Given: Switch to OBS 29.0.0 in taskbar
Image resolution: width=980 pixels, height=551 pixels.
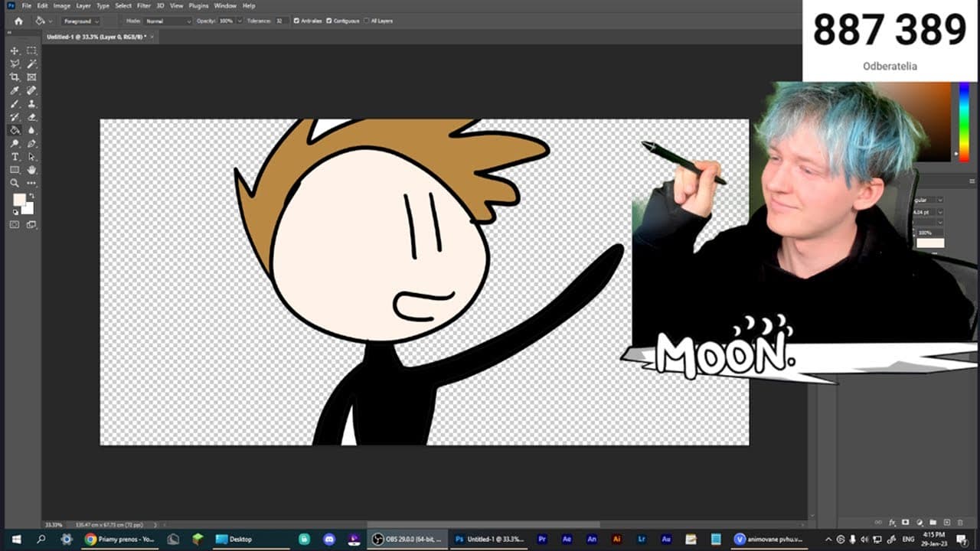Looking at the screenshot, I should [x=407, y=539].
